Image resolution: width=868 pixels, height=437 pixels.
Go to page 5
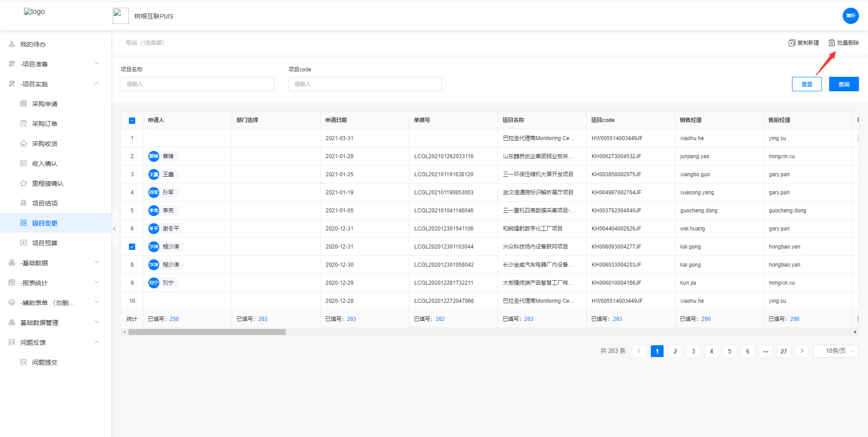730,351
